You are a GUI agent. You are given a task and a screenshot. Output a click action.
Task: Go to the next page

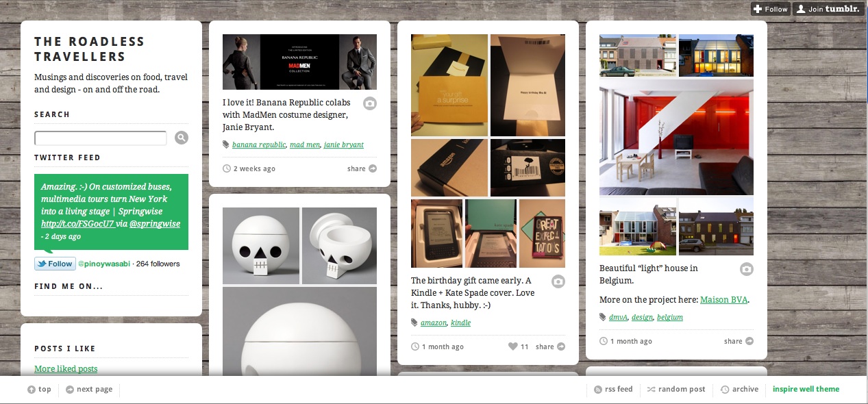coord(89,390)
